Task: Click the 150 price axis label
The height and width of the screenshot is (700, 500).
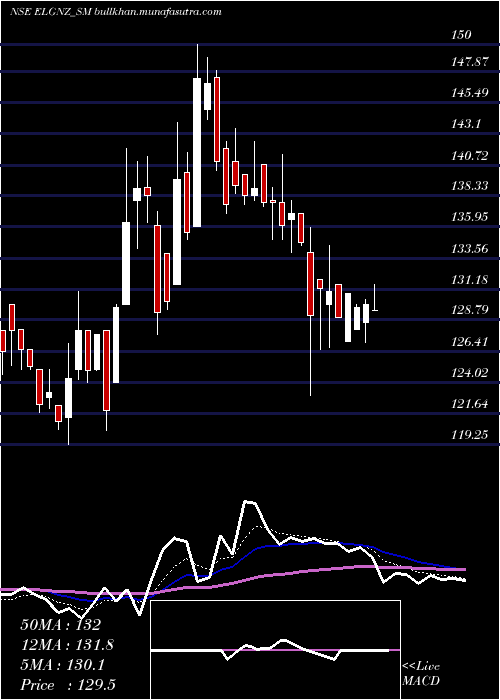Action: coord(462,35)
